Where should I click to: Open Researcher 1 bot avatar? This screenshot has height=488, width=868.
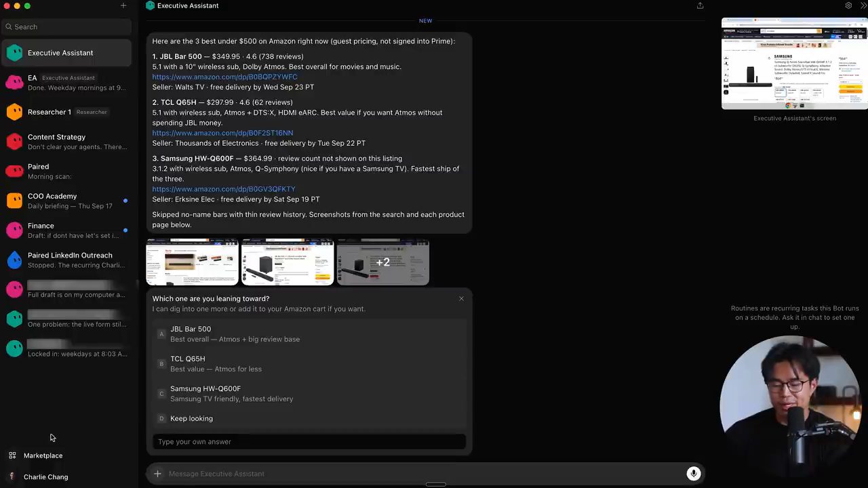14,112
